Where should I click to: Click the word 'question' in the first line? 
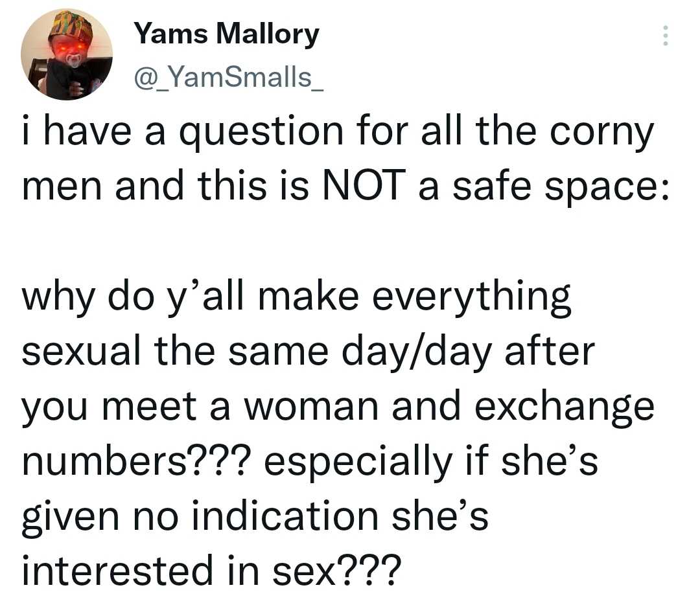tap(262, 134)
